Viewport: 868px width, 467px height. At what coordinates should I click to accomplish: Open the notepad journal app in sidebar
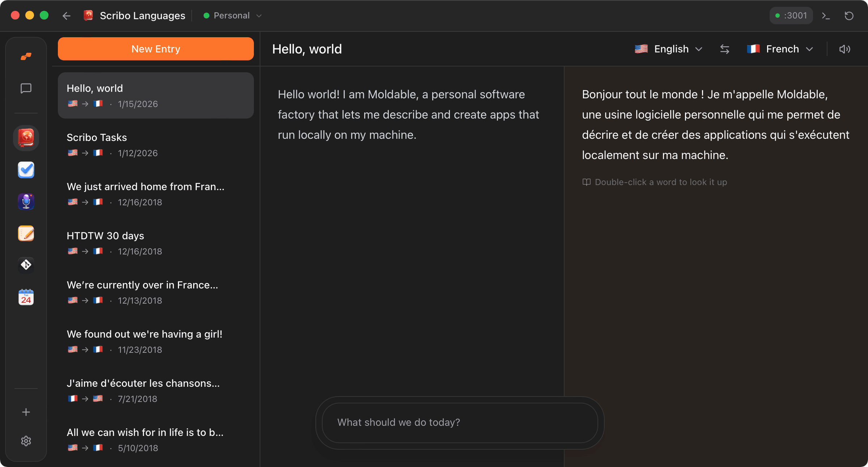click(26, 233)
